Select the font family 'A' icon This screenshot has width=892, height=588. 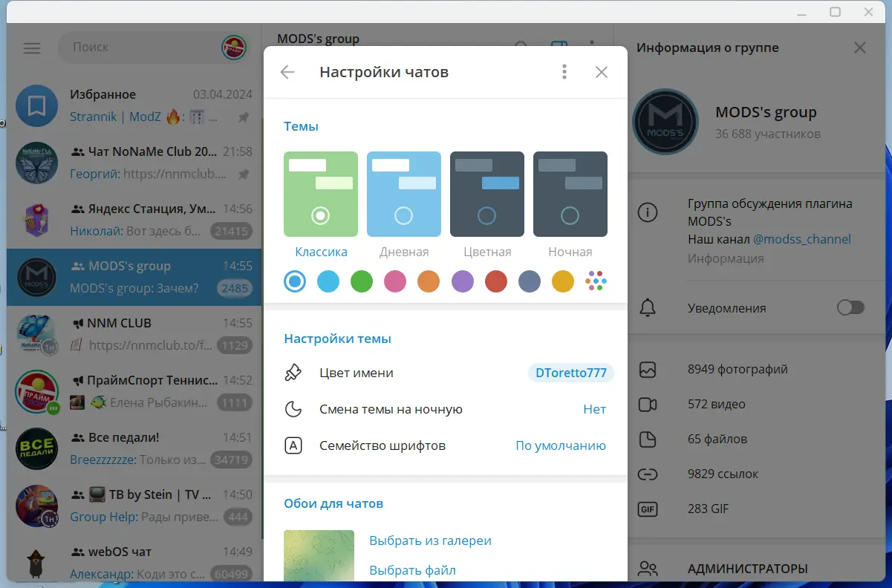tap(293, 445)
